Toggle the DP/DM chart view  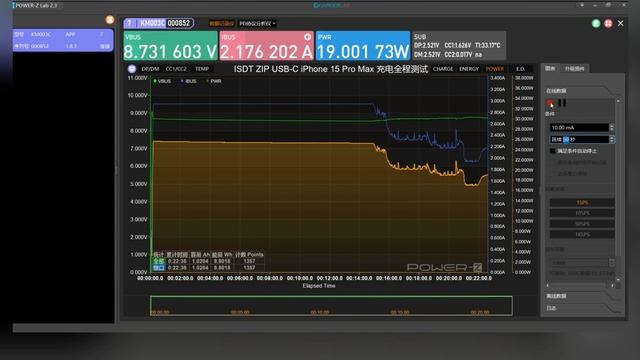pyautogui.click(x=150, y=69)
